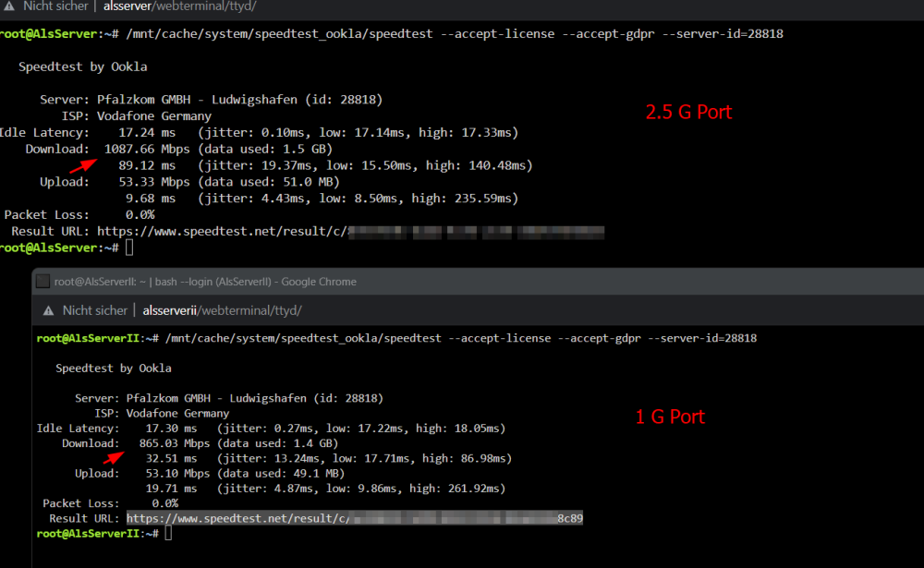The image size is (924, 568).
Task: Click the AlsServerII window title bar favicon
Action: pos(43,281)
